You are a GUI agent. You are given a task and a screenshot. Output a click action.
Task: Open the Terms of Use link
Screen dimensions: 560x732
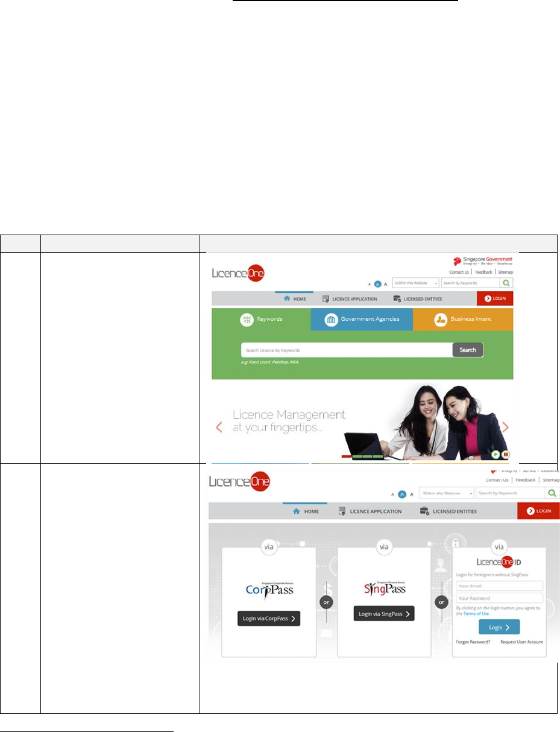tap(476, 613)
